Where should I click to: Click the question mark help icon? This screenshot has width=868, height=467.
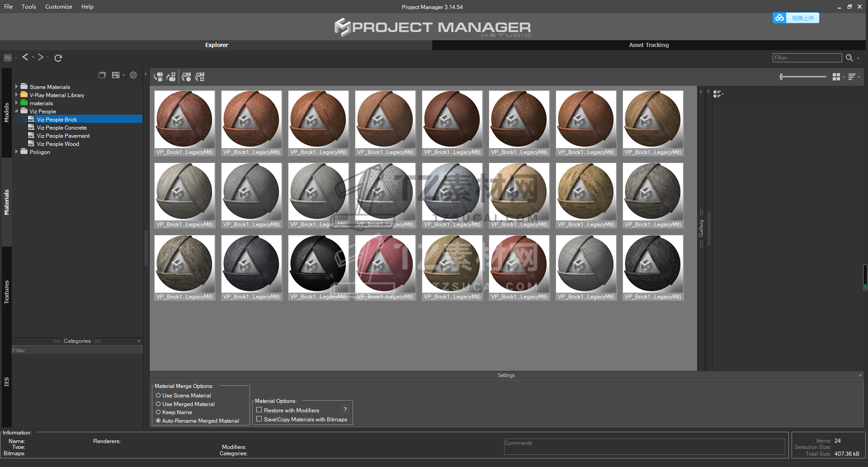(345, 410)
